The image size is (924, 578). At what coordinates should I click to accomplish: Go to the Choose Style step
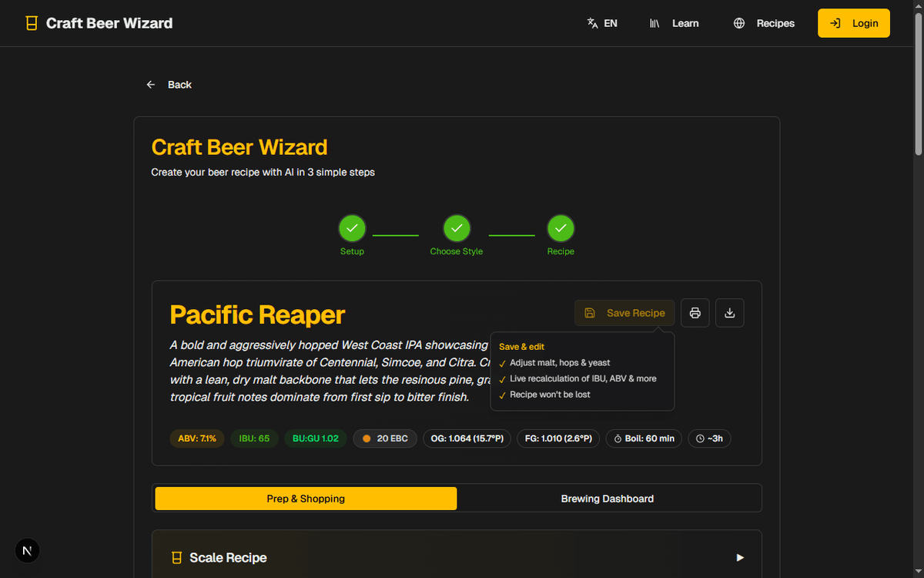(457, 228)
